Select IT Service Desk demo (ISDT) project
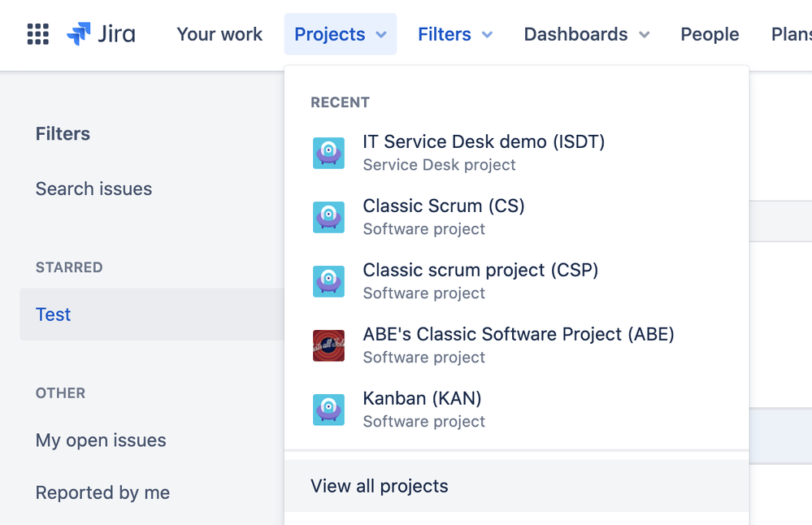This screenshot has width=812, height=525. tap(517, 153)
